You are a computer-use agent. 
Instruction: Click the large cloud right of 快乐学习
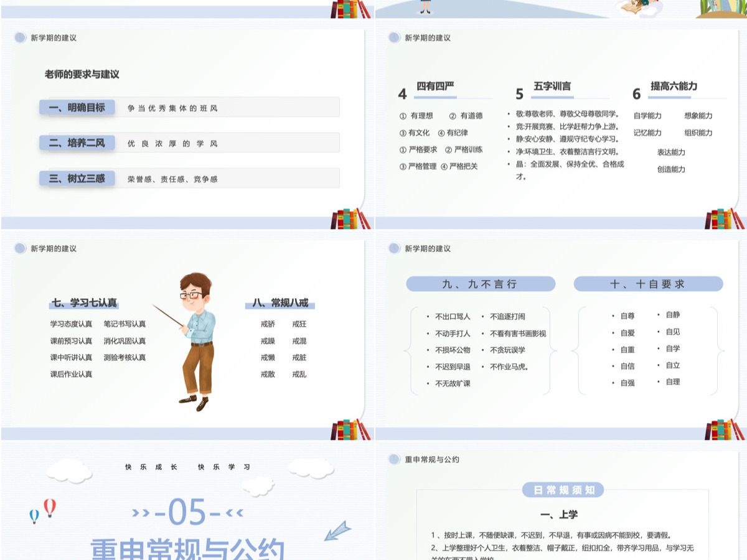tap(311, 467)
